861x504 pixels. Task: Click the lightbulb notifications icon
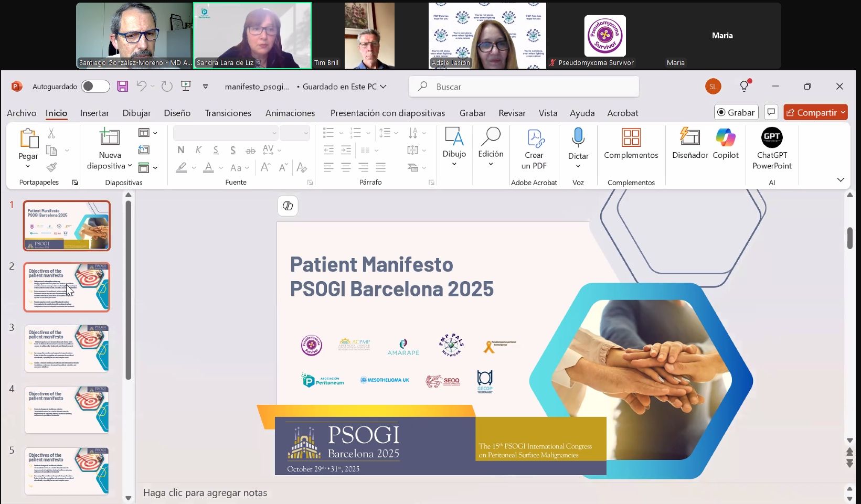pyautogui.click(x=745, y=86)
